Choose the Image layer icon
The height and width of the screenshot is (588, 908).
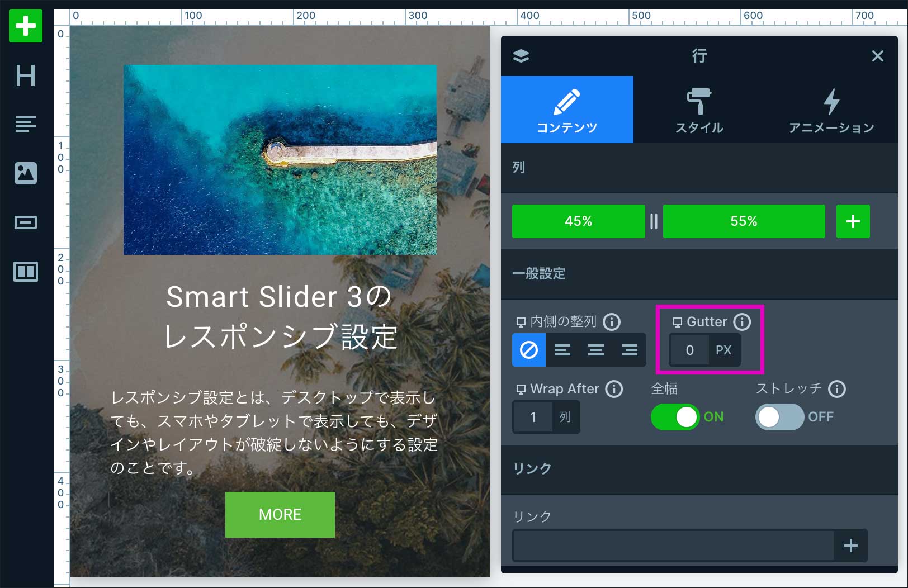[x=26, y=173]
